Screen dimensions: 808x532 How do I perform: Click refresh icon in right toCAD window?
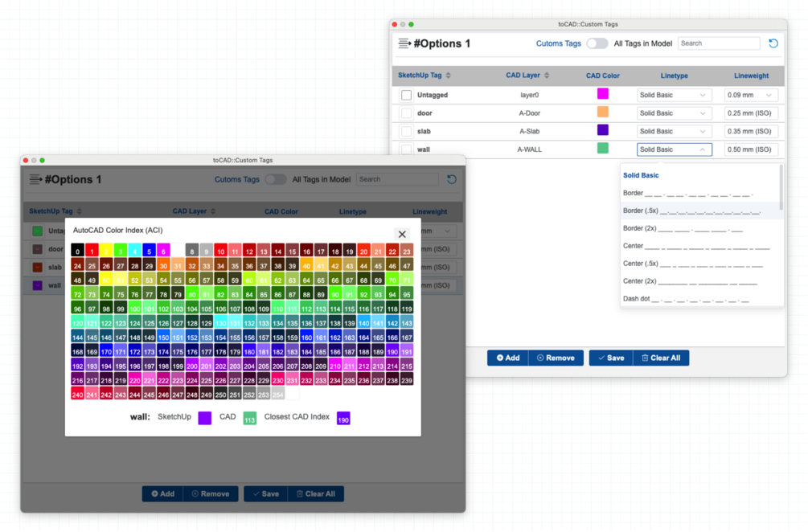(773, 43)
